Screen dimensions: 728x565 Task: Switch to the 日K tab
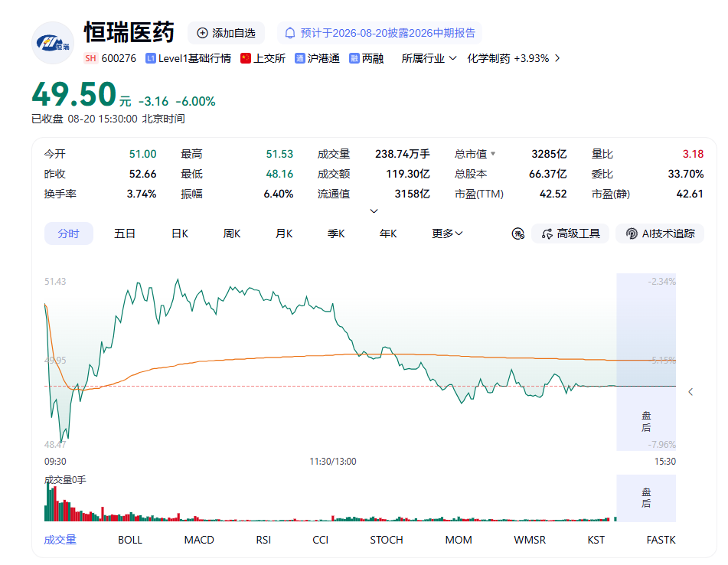tap(180, 234)
